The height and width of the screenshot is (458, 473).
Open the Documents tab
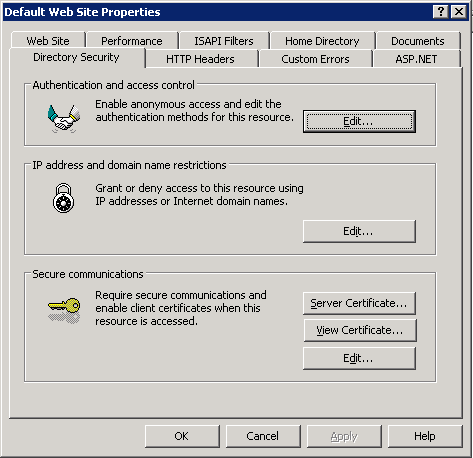[x=418, y=41]
